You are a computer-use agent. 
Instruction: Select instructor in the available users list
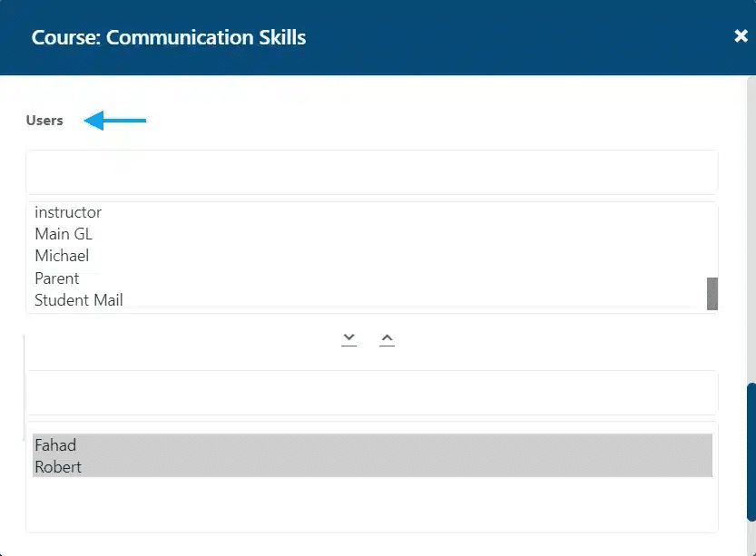[68, 212]
